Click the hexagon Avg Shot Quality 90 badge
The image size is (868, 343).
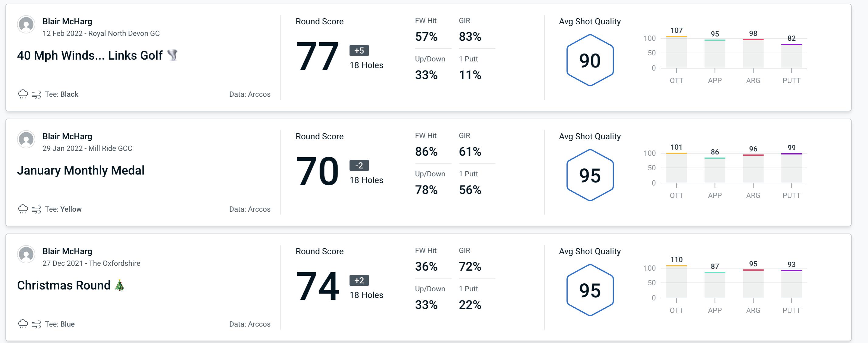[x=588, y=60]
